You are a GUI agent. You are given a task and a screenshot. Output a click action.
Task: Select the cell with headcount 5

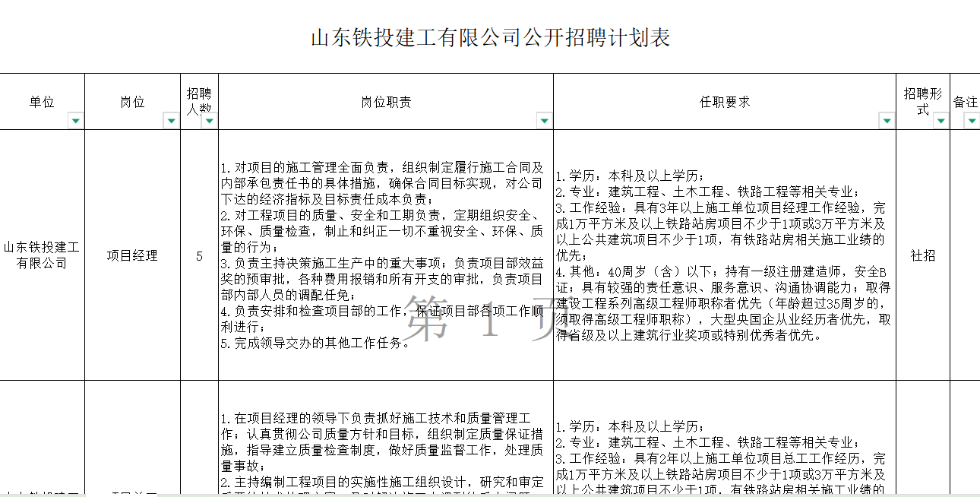pyautogui.click(x=199, y=255)
